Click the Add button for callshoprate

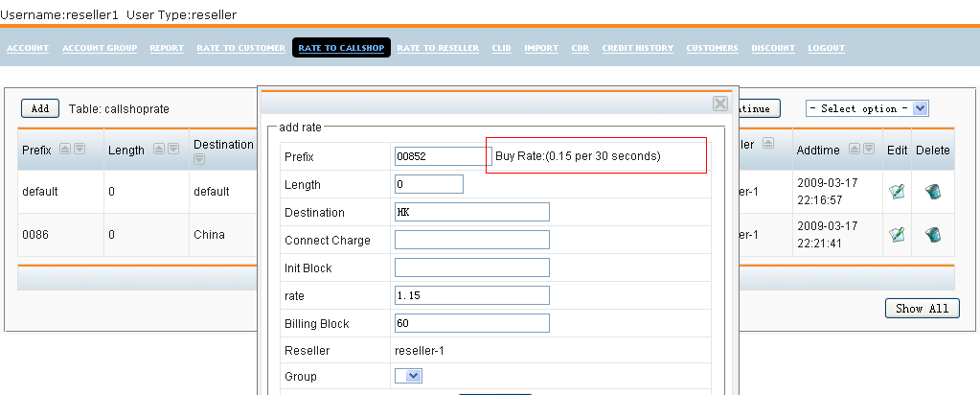pyautogui.click(x=40, y=108)
